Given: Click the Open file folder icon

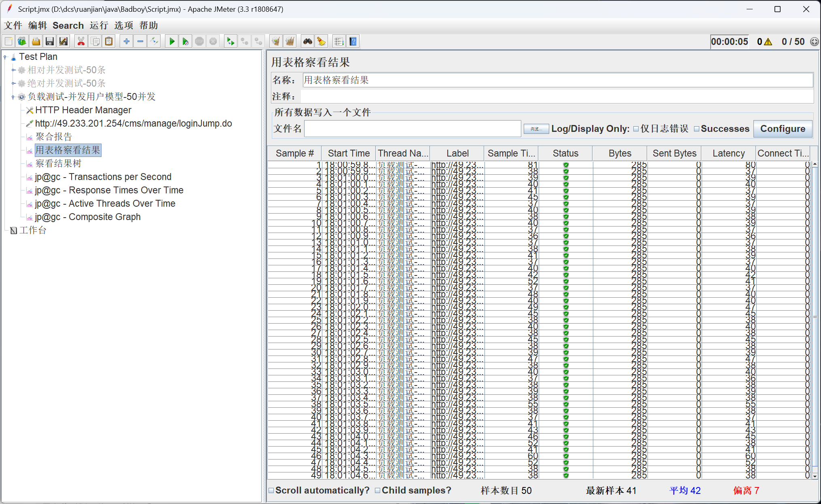Looking at the screenshot, I should tap(36, 41).
